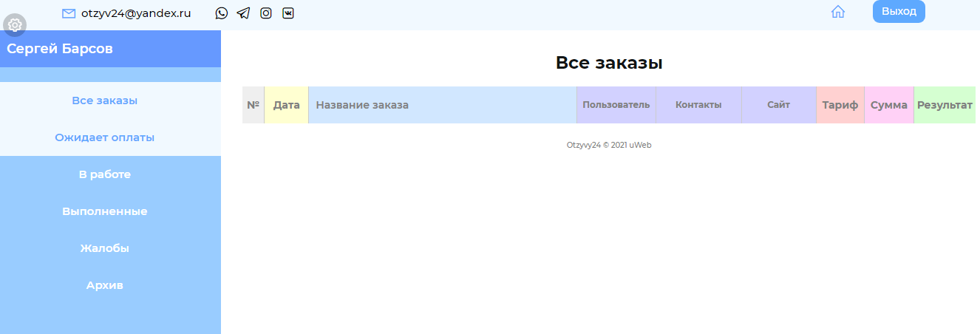The width and height of the screenshot is (980, 334).
Task: Click the Все заказы page heading
Action: point(609,64)
